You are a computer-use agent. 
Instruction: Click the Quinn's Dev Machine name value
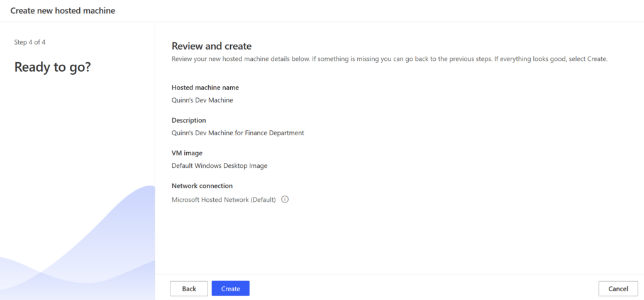(203, 100)
